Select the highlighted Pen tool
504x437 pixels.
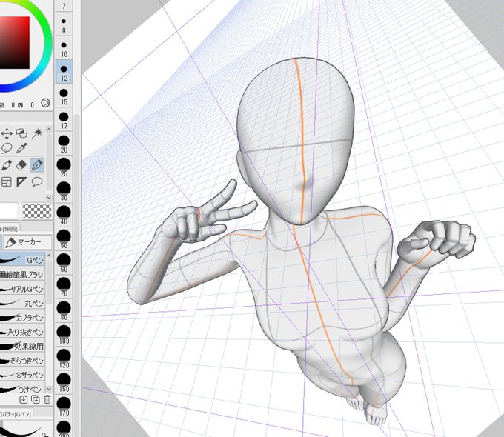click(37, 165)
